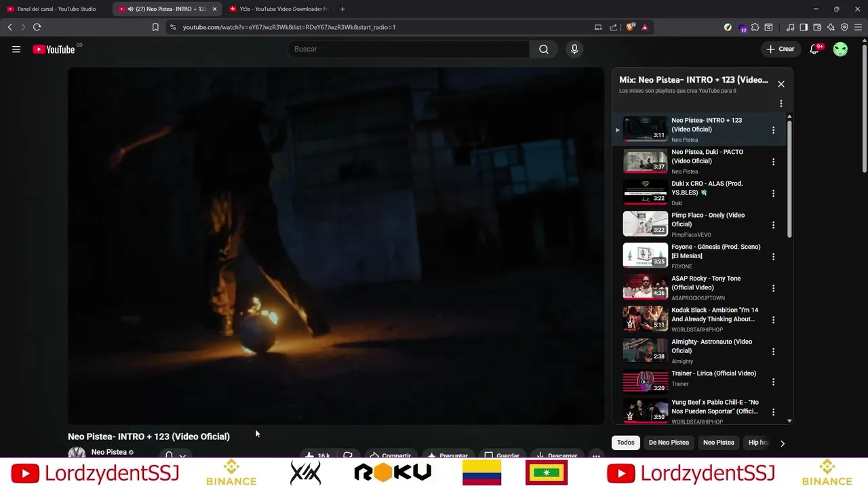
Task: Open options for Trainer - Lírica
Action: click(x=773, y=382)
